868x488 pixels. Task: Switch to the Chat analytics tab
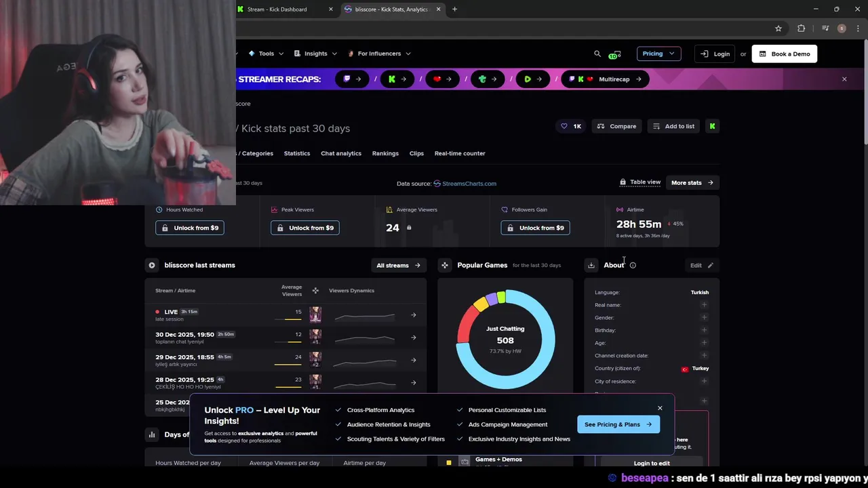pyautogui.click(x=341, y=153)
